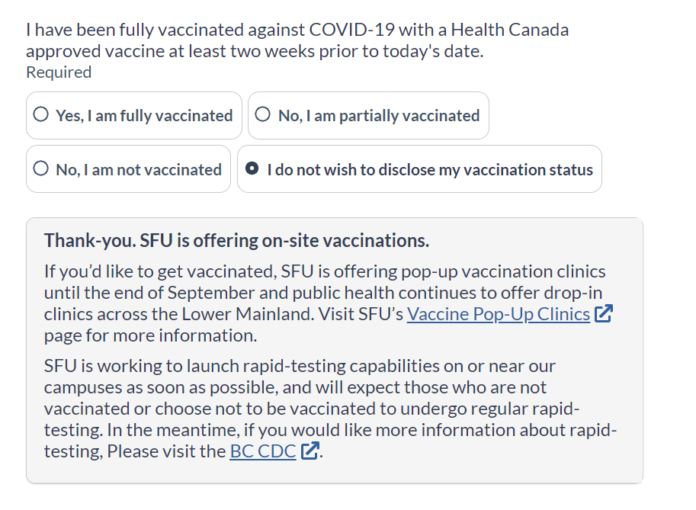The image size is (696, 510).
Task: Click the "No, I am partially vaccinated" label text
Action: (378, 115)
